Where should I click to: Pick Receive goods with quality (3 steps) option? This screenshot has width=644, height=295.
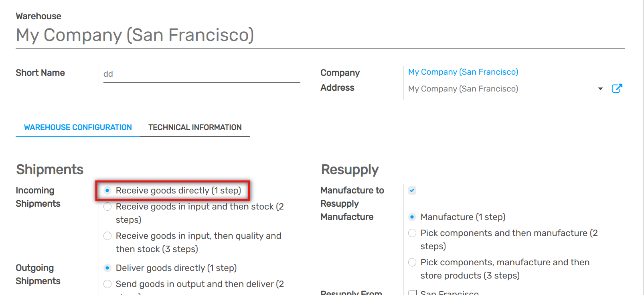click(107, 236)
